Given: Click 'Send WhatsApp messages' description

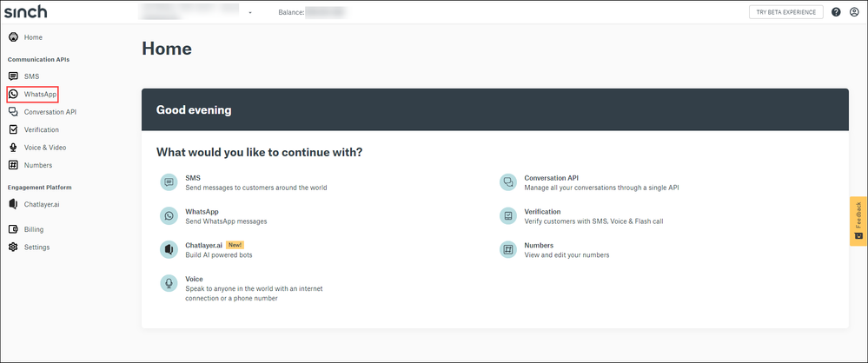Looking at the screenshot, I should point(226,221).
